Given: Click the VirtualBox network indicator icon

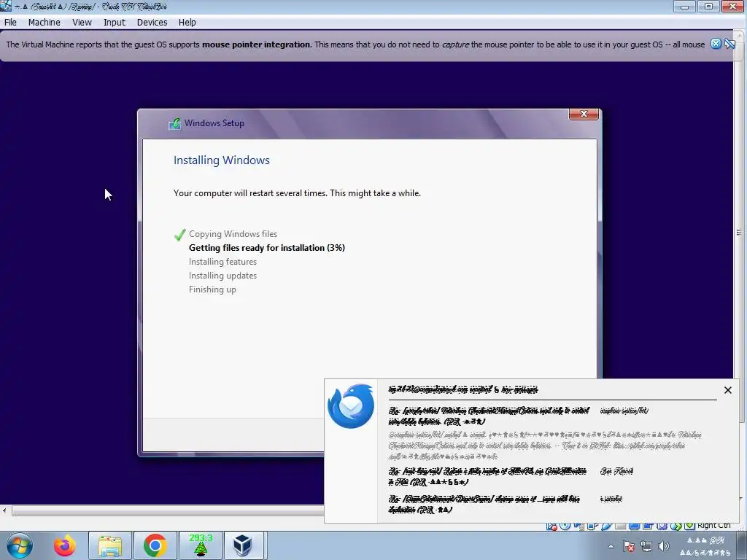Looking at the screenshot, I should [x=592, y=526].
